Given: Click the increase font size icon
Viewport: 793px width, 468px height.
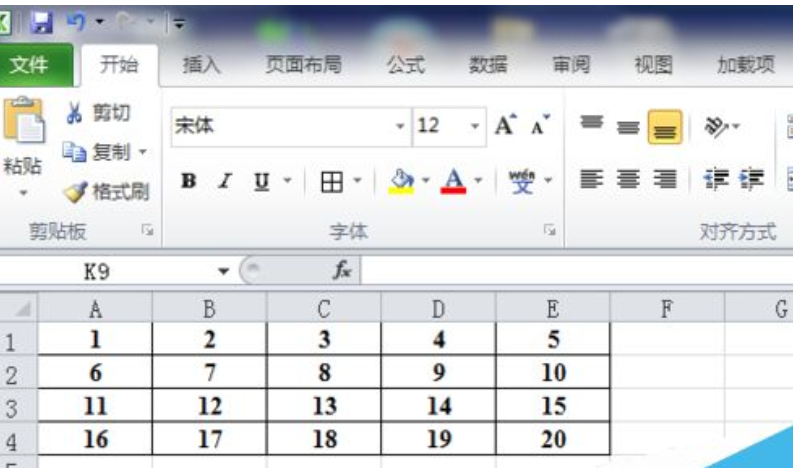Looking at the screenshot, I should (506, 125).
